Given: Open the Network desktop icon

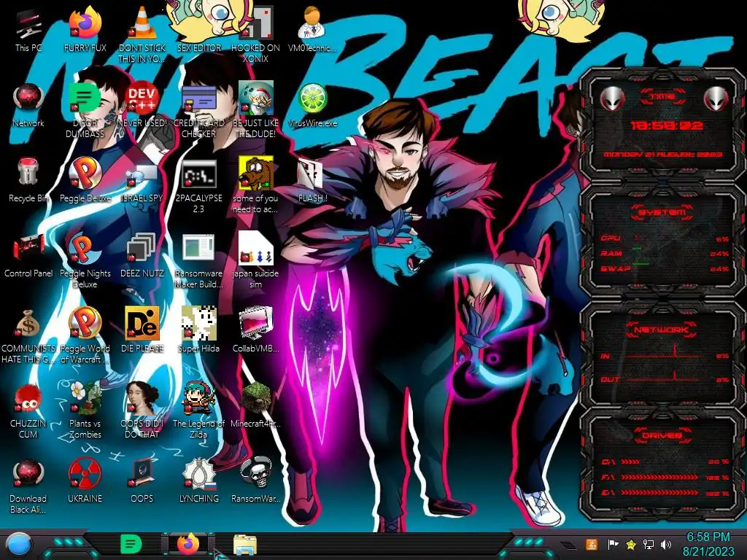Looking at the screenshot, I should [x=28, y=105].
